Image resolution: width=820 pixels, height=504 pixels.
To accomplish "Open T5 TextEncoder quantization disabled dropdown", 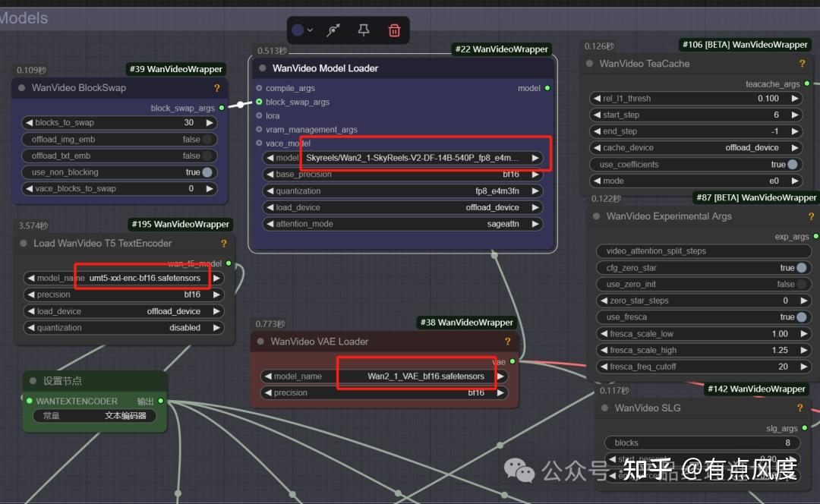I will 124,327.
